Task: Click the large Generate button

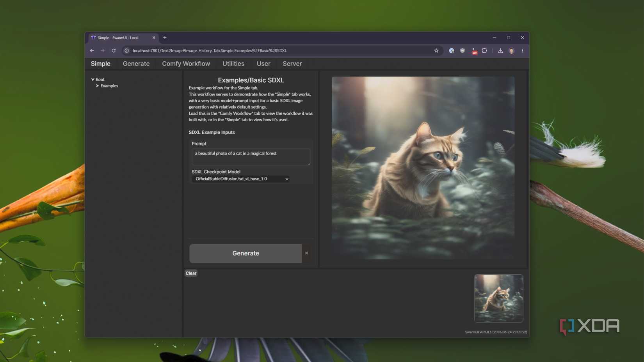Action: click(246, 254)
